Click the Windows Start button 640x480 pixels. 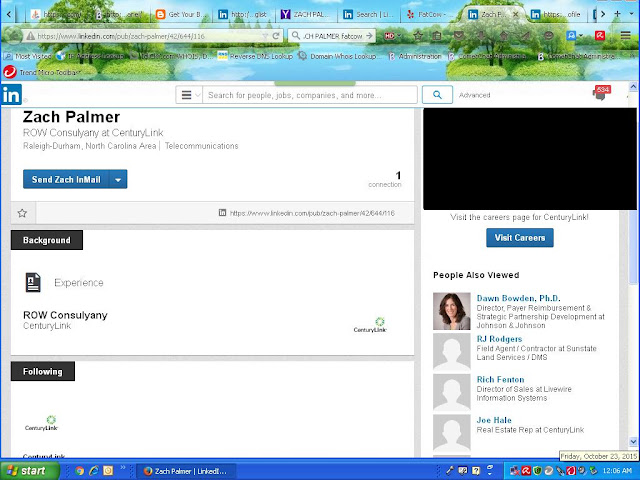(x=30, y=471)
